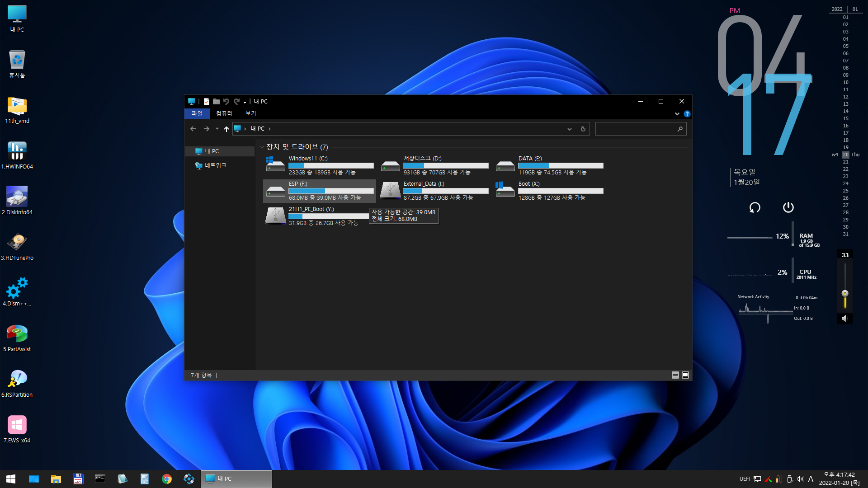This screenshot has height=488, width=868.
Task: Open the calculator taskbar icon
Action: (145, 479)
